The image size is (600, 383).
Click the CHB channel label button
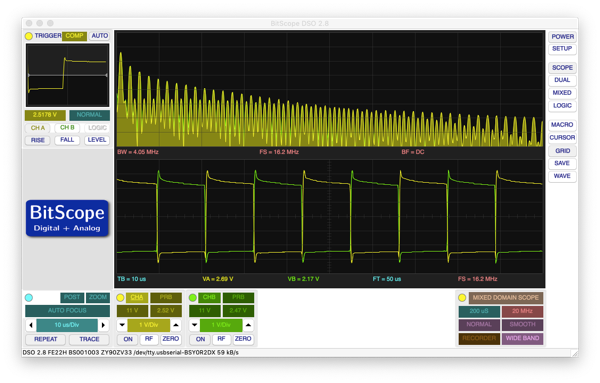point(209,297)
